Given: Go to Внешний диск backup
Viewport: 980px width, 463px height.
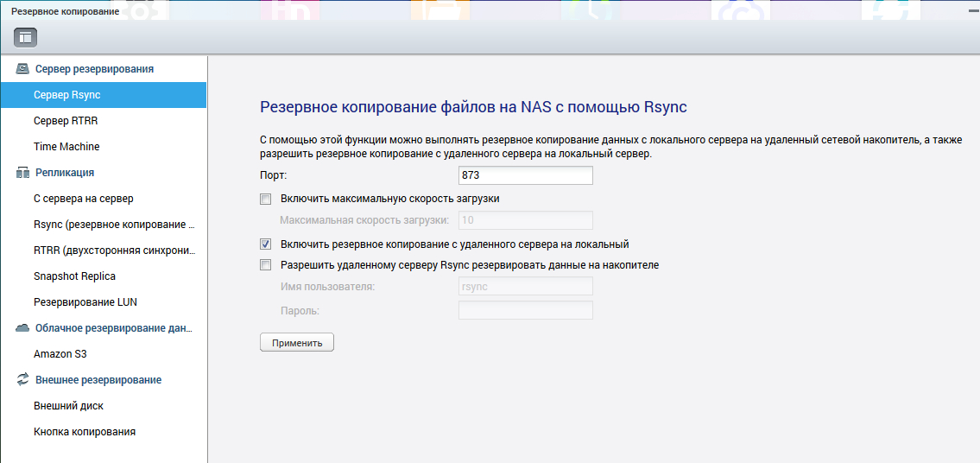Looking at the screenshot, I should (x=69, y=406).
